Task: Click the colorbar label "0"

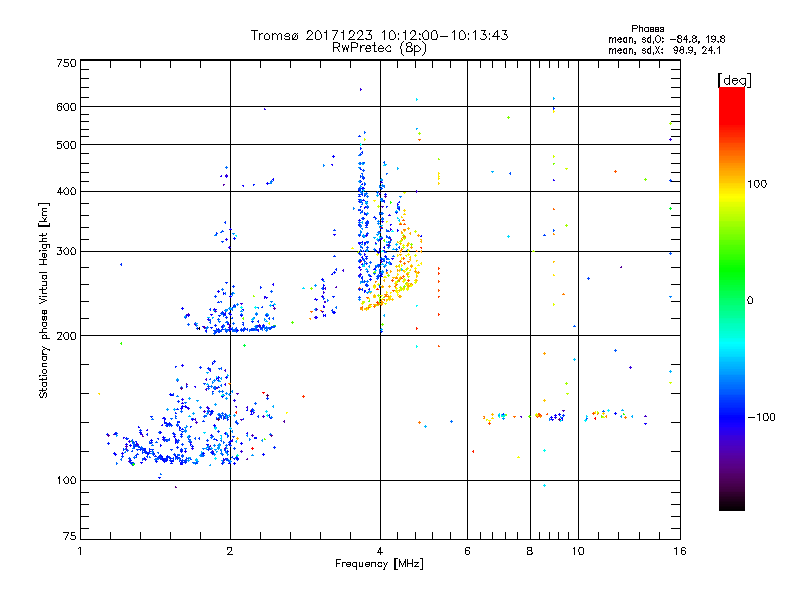Action: point(750,301)
